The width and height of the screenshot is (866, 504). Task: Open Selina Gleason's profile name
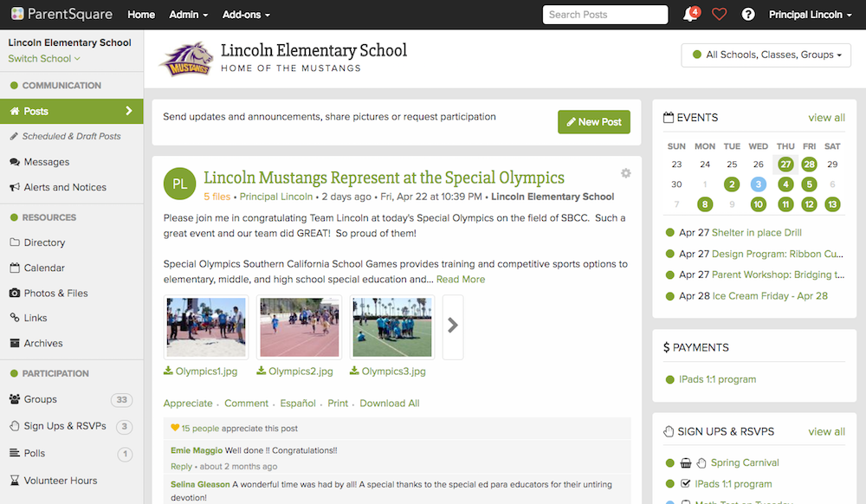(200, 485)
